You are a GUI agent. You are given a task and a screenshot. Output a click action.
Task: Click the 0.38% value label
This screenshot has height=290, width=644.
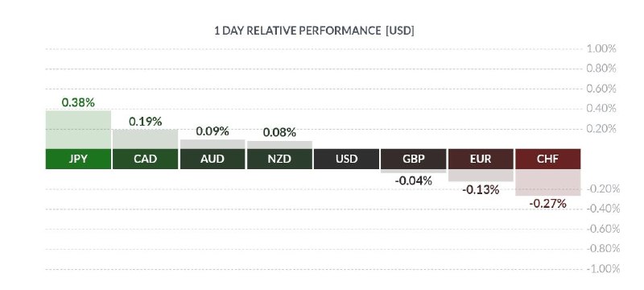click(78, 102)
